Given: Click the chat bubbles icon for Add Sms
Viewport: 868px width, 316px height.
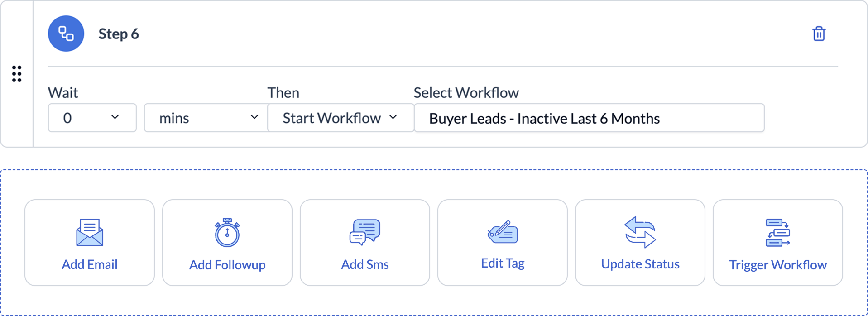Looking at the screenshot, I should (365, 232).
